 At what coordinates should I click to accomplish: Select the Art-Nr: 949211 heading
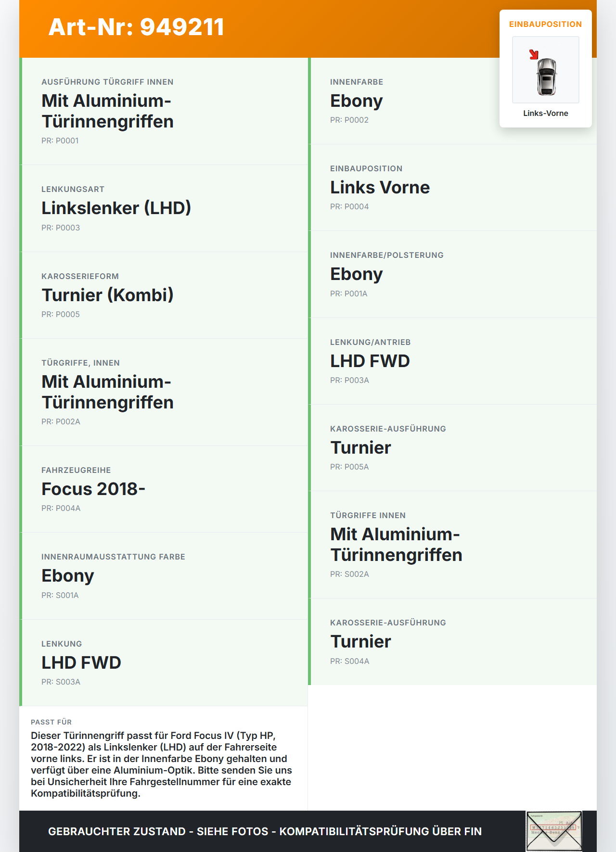[x=136, y=27]
